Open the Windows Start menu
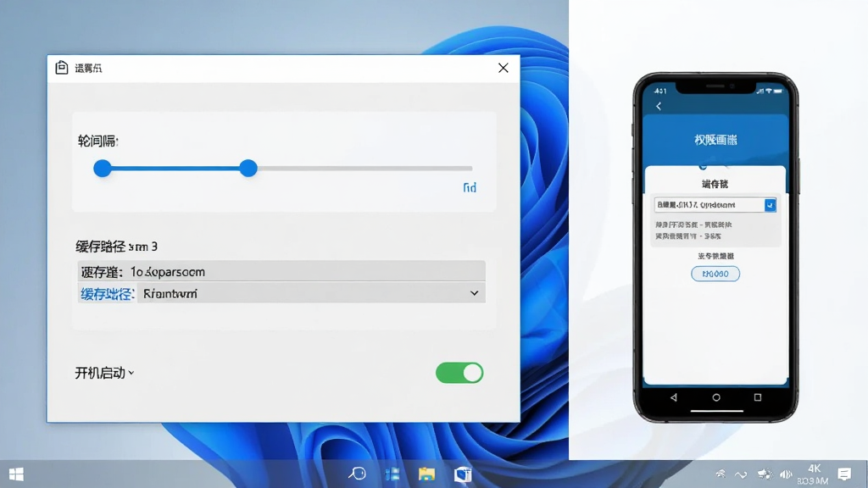Image resolution: width=868 pixels, height=488 pixels. pos(17,474)
